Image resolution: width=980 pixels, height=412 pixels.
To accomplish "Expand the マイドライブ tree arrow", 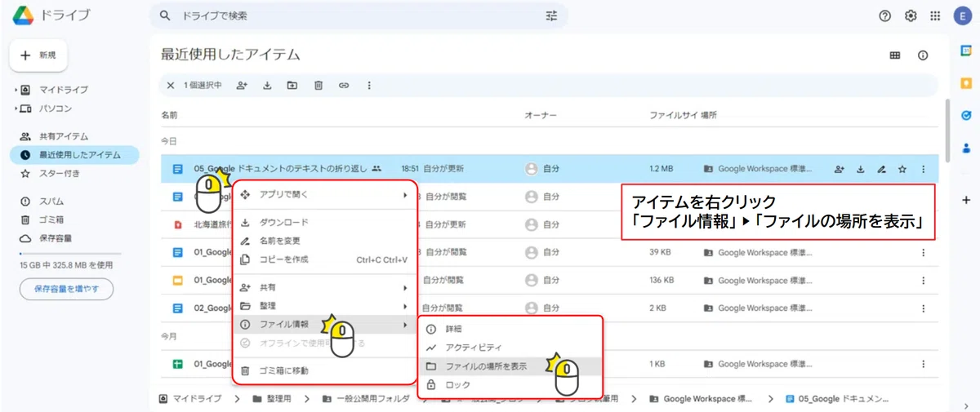I will (x=16, y=90).
